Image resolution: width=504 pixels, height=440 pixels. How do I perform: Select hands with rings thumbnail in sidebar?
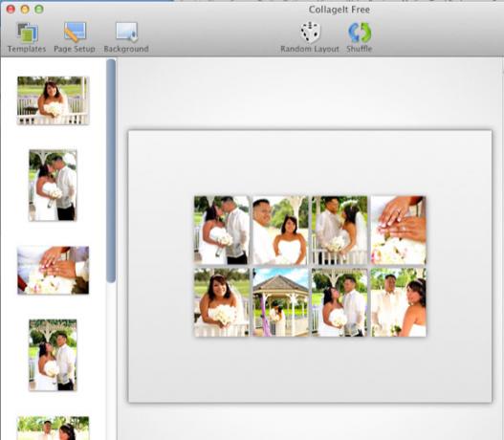[x=53, y=270]
